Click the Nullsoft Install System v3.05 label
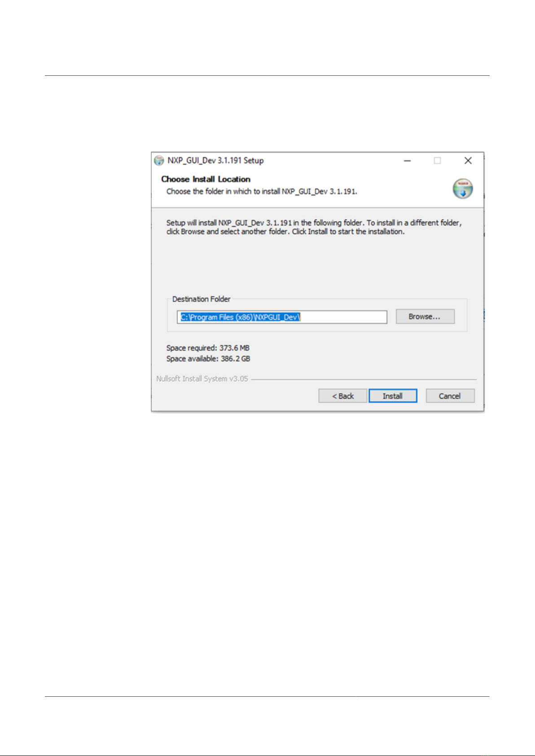The height and width of the screenshot is (756, 535). point(202,379)
